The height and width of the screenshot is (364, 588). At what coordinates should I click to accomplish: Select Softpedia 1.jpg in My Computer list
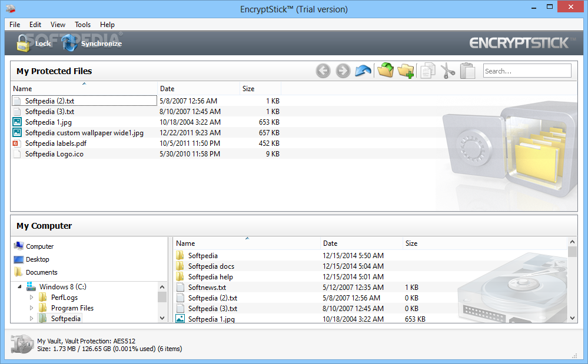click(x=211, y=319)
